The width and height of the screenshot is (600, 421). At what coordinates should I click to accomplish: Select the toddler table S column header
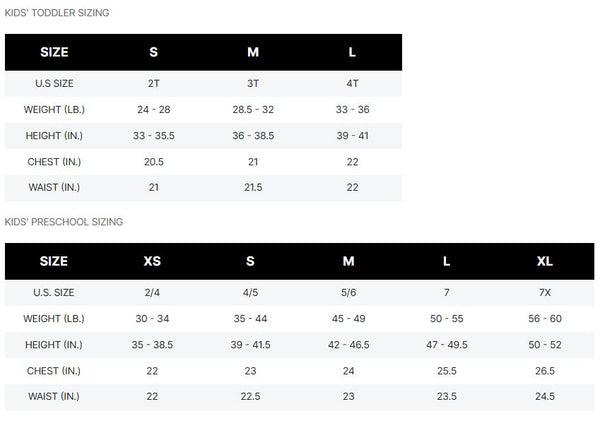(x=153, y=52)
